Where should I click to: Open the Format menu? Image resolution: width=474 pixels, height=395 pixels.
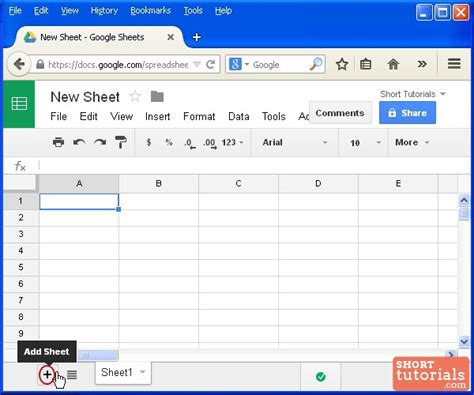(x=199, y=116)
